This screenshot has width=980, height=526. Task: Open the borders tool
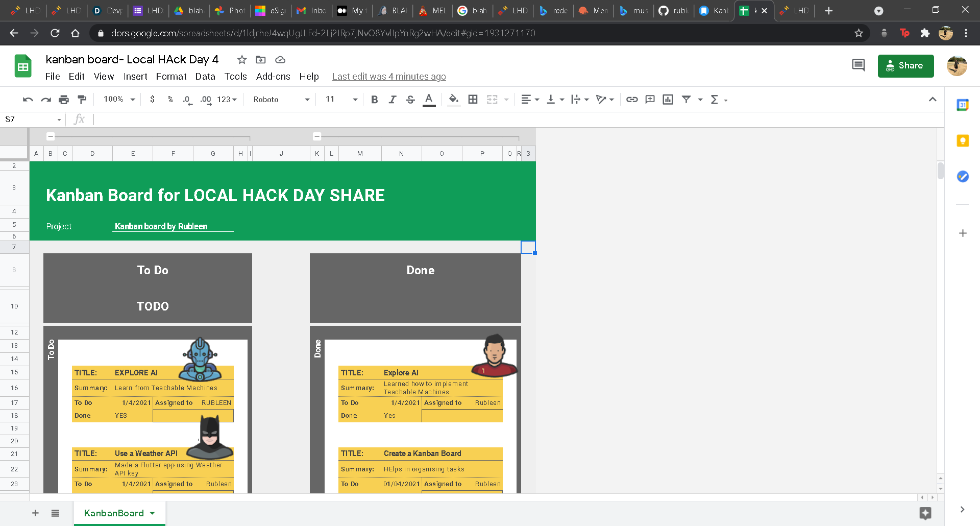pos(473,100)
